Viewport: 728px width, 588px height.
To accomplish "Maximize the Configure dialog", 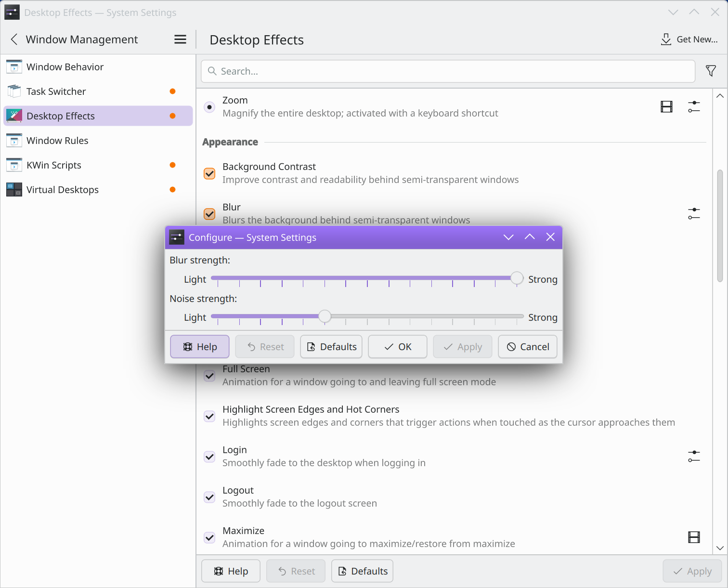I will (530, 237).
